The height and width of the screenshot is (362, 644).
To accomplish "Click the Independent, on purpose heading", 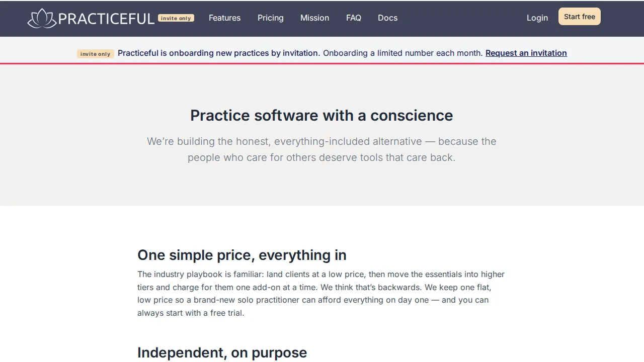I will point(222,352).
